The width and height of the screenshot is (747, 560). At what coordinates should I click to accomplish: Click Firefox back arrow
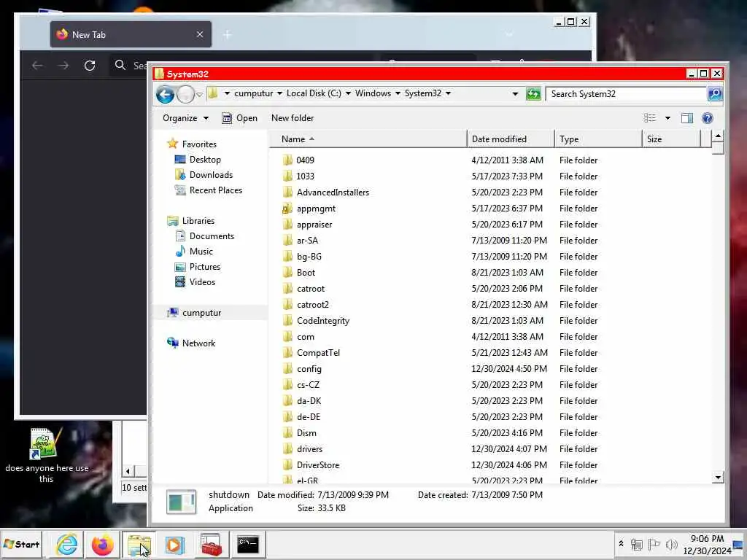(37, 65)
